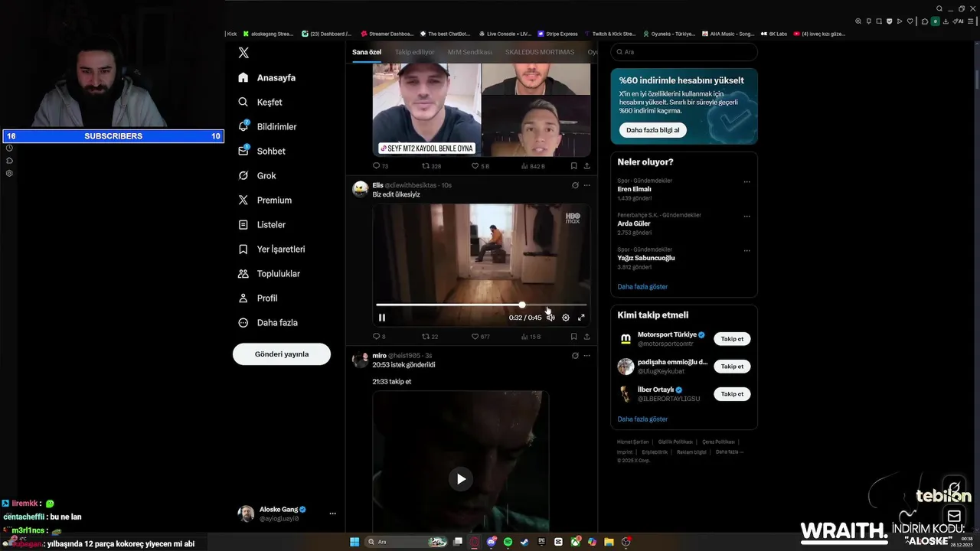Open Grok from sidebar
Image resolution: width=980 pixels, height=551 pixels.
(x=257, y=175)
